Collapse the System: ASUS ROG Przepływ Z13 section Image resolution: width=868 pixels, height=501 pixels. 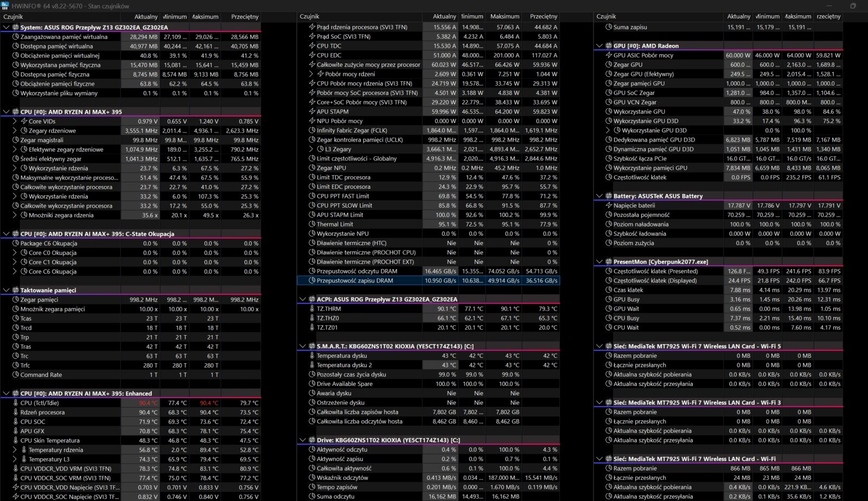click(x=7, y=28)
